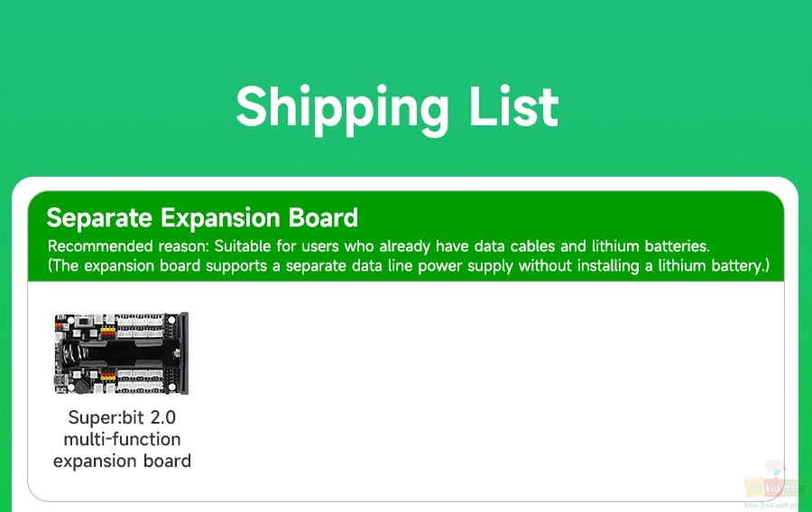Click the USB port at board's bottom left
The width and height of the screenshot is (812, 512).
[x=60, y=379]
